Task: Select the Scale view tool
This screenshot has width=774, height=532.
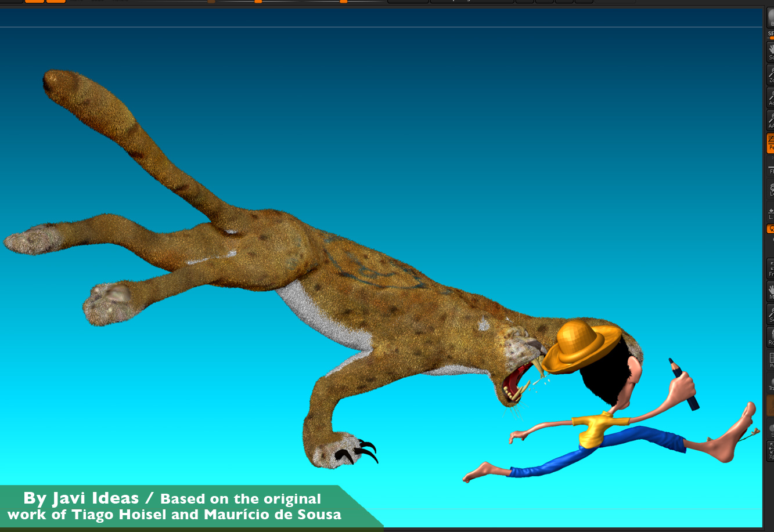Action: pyautogui.click(x=771, y=314)
